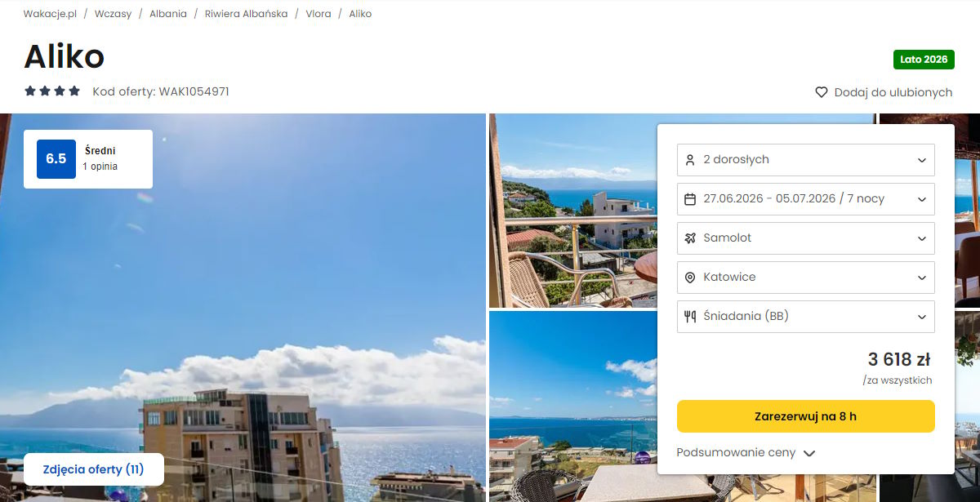Click the airplane icon beside Samolot

pyautogui.click(x=690, y=238)
